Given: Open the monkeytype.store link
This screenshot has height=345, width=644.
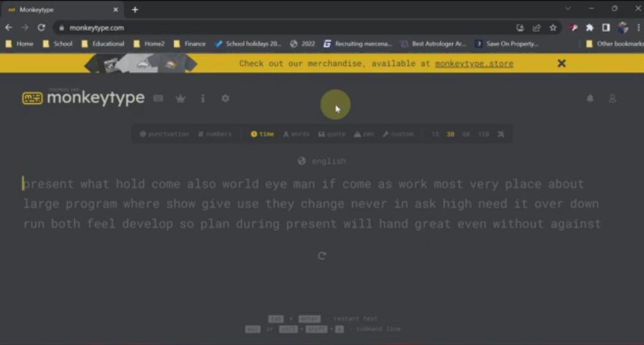Looking at the screenshot, I should 474,64.
